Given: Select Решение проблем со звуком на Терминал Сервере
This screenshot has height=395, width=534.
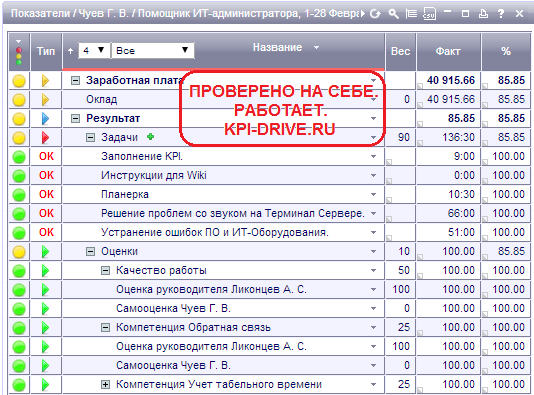Looking at the screenshot, I should coord(233,214).
